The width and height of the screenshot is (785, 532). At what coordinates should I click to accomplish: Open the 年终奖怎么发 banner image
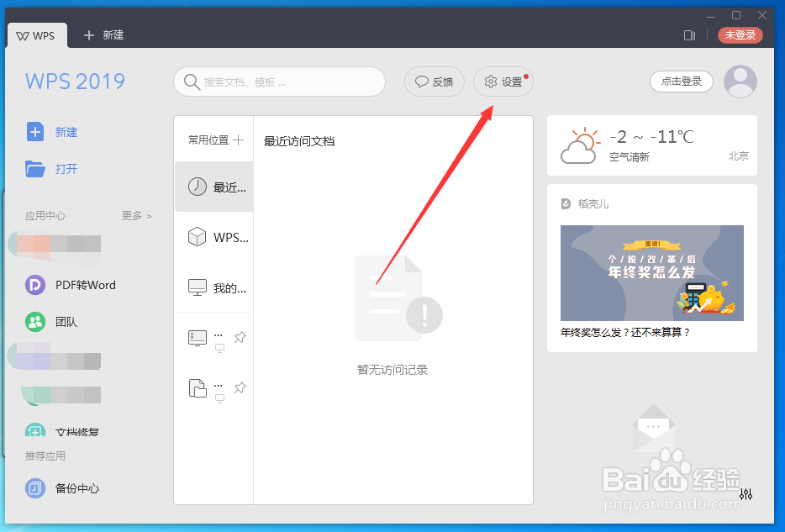coord(652,273)
